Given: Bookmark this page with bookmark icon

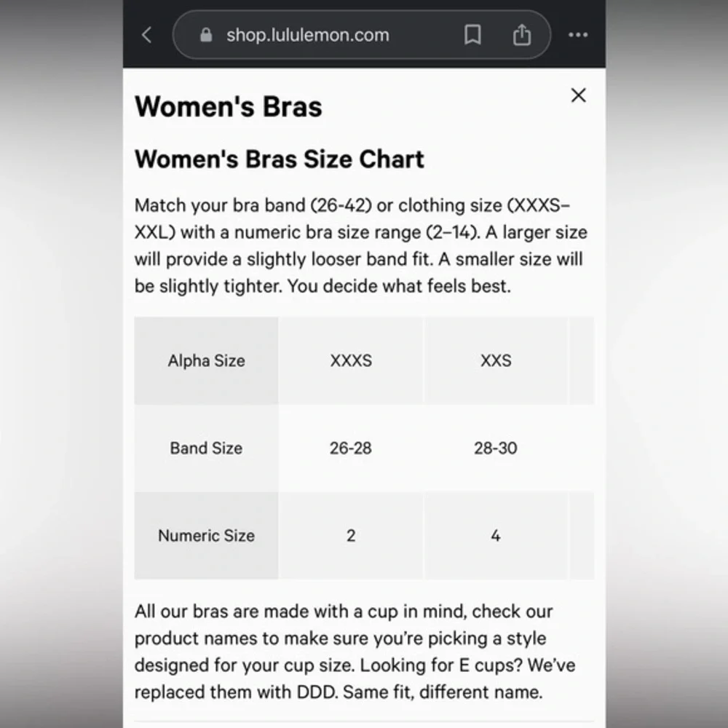Looking at the screenshot, I should point(472,35).
